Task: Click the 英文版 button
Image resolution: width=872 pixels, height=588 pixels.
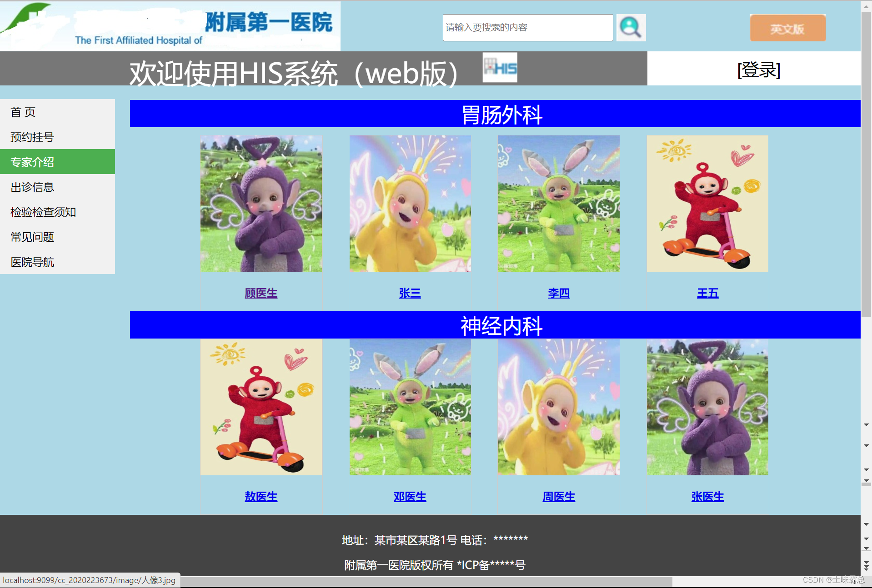Action: (x=787, y=28)
